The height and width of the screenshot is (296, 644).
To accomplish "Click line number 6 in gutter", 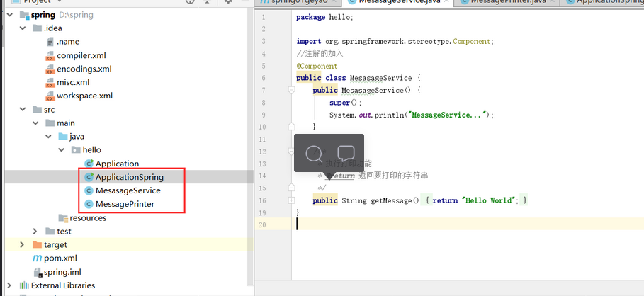I will coord(263,78).
